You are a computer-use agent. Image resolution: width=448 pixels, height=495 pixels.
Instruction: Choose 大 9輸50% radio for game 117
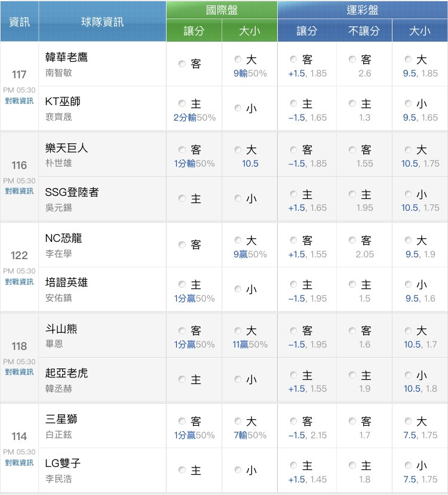pyautogui.click(x=238, y=59)
